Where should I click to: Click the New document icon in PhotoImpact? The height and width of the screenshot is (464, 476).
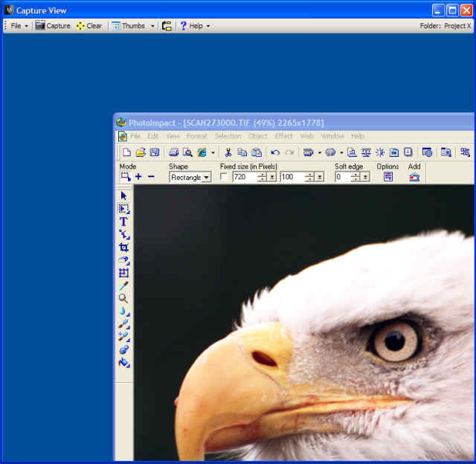tap(126, 152)
